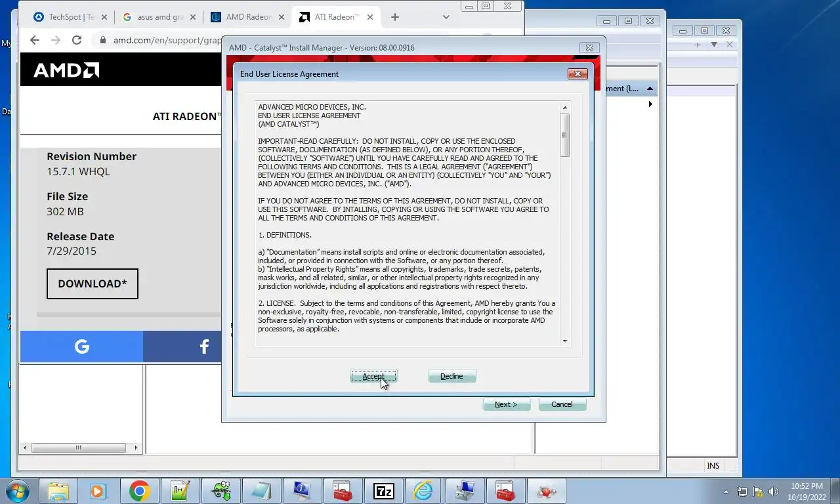The image size is (840, 504).
Task: Click the 15.7.1 WHQL revision text
Action: click(x=78, y=171)
